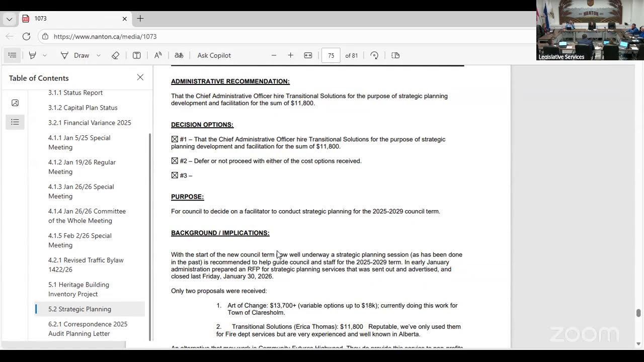Start Read aloud
The image size is (644, 362).
click(158, 55)
